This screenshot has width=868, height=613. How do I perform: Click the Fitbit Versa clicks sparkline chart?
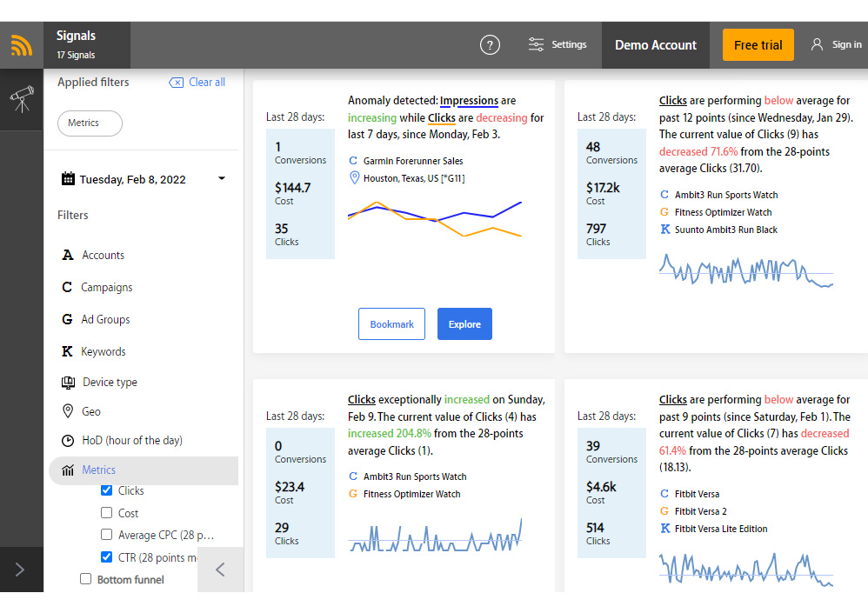(x=745, y=569)
